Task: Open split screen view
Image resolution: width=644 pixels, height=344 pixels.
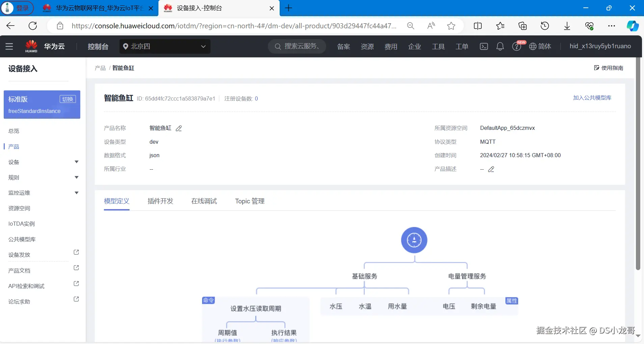Action: click(x=478, y=26)
